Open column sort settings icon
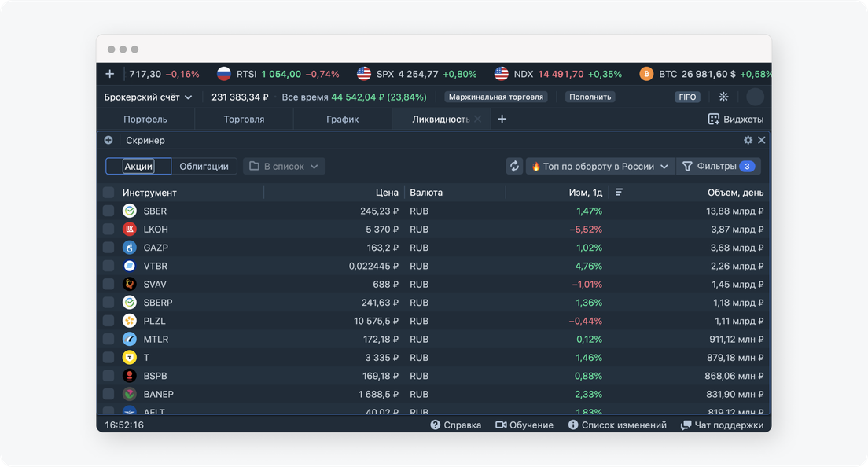Image resolution: width=868 pixels, height=467 pixels. [x=619, y=192]
